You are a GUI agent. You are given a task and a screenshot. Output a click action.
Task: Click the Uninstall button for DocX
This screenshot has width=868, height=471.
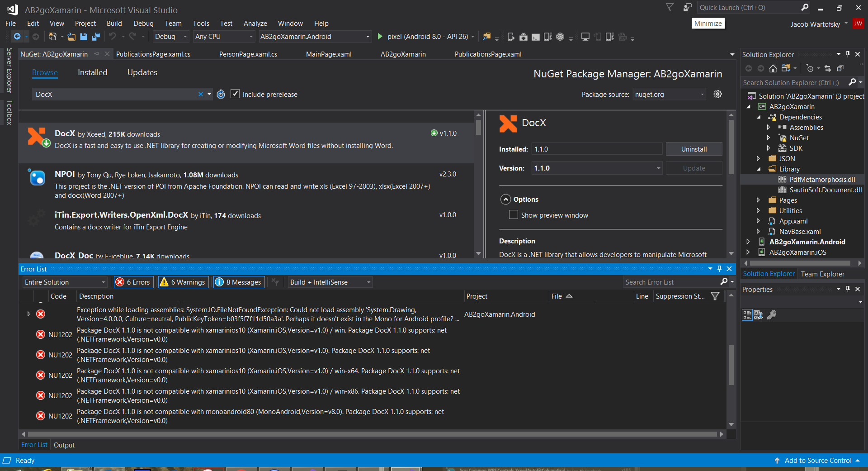(694, 149)
